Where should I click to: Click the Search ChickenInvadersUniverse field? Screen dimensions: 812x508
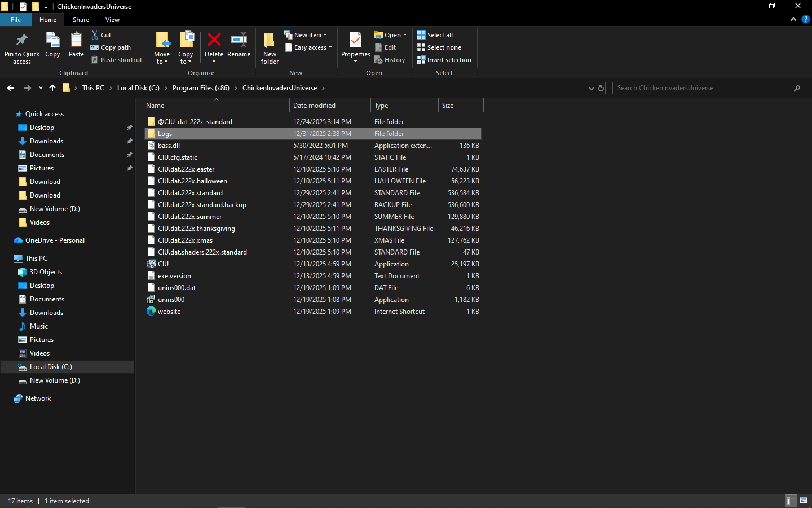702,88
